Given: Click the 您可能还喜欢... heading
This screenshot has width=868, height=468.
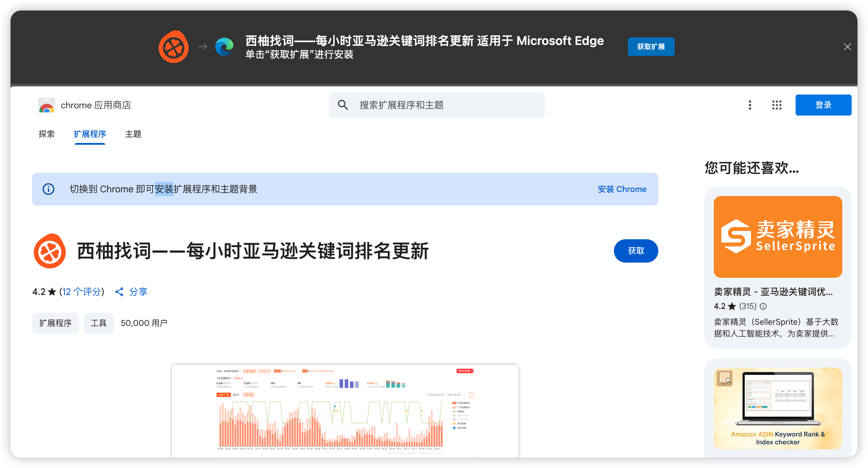Looking at the screenshot, I should click(752, 168).
